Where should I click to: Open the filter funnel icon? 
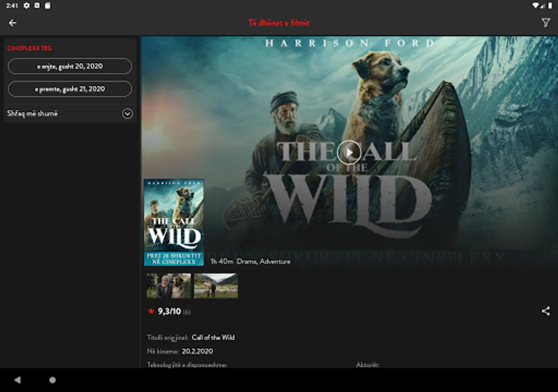(x=545, y=23)
